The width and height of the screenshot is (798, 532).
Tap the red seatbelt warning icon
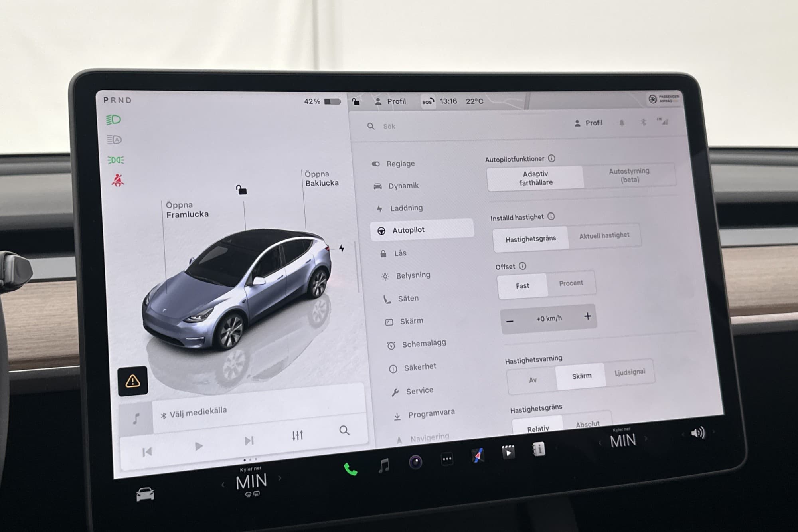click(117, 180)
